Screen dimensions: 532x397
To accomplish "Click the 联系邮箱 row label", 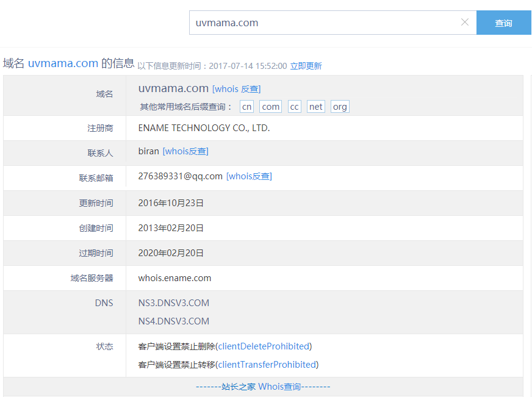I will tap(96, 178).
